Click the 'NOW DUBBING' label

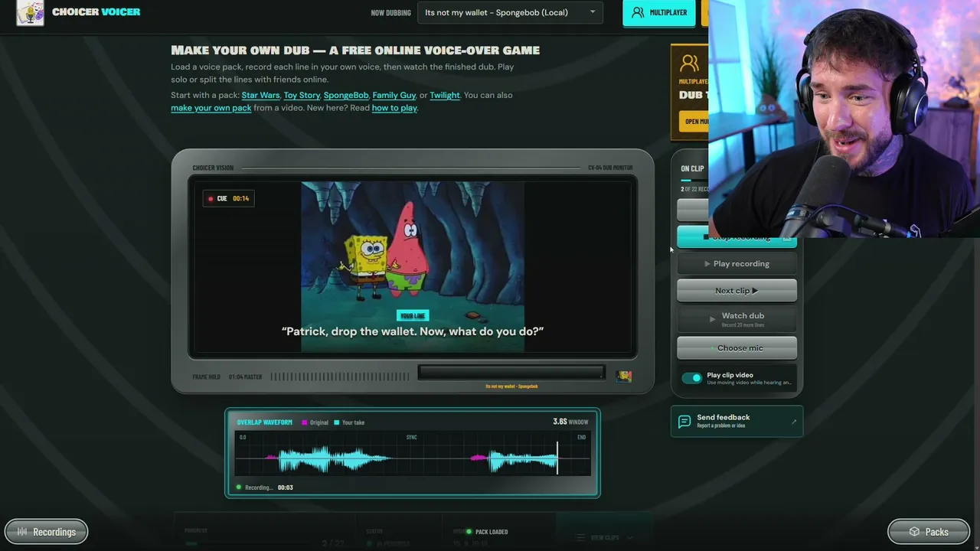point(390,13)
